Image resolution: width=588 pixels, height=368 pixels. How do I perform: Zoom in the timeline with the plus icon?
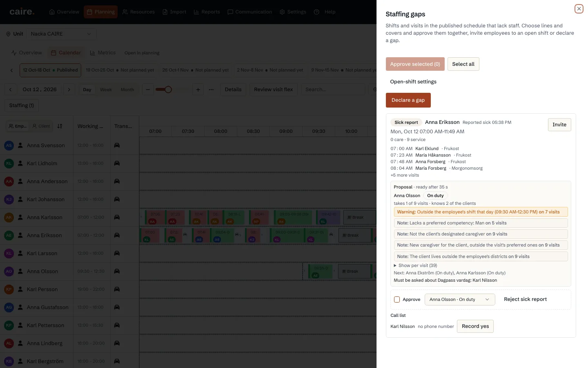tap(198, 90)
